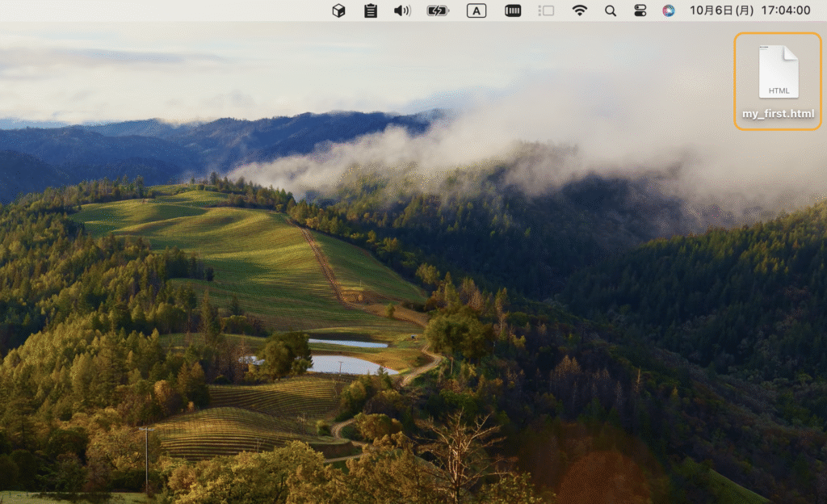Click the memory chip monitor icon

513,10
